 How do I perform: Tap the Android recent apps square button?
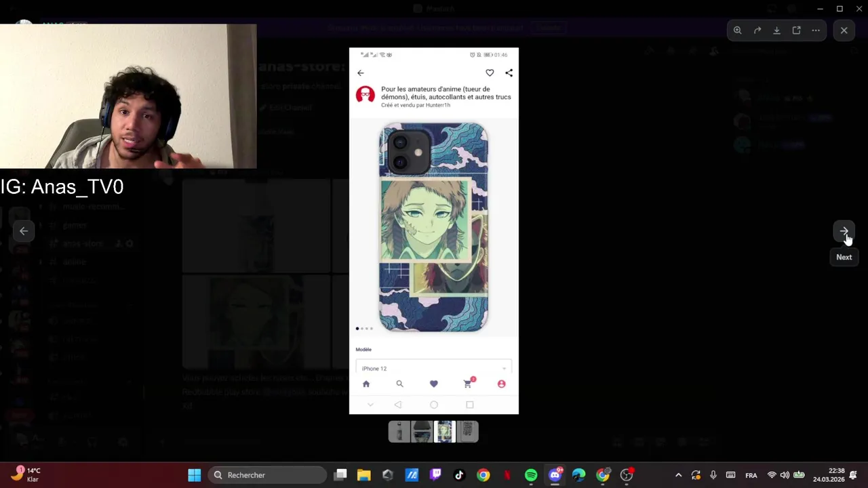pos(469,405)
